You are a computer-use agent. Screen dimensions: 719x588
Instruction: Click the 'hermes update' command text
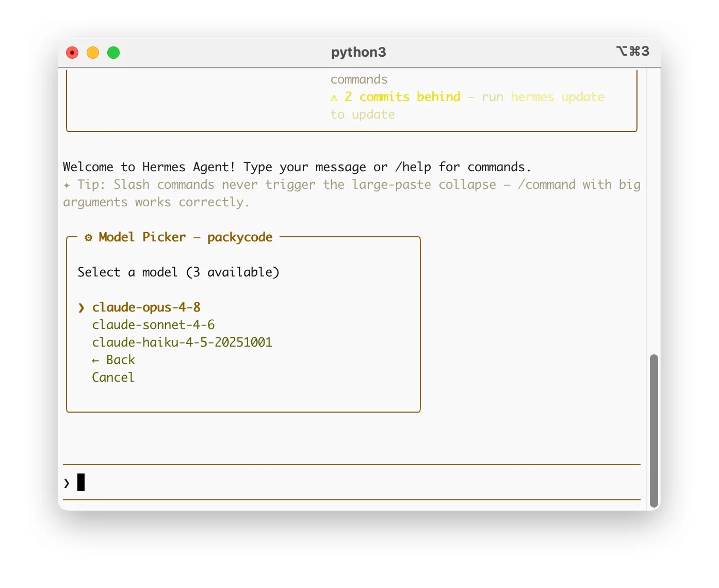(558, 97)
